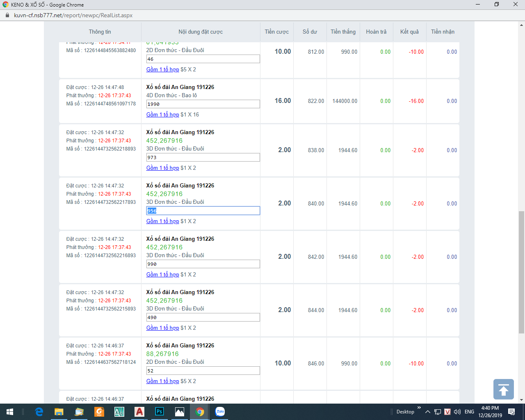Expand the hidden system tray icons

pyautogui.click(x=428, y=412)
